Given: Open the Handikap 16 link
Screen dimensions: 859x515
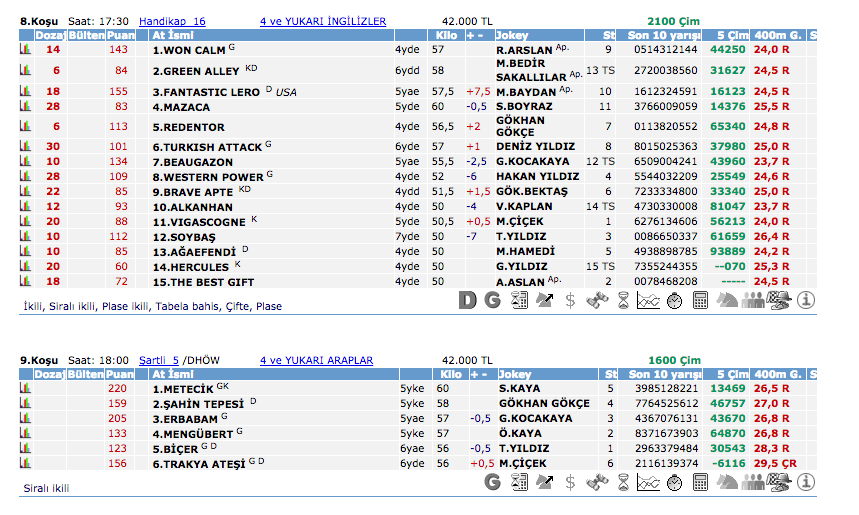Looking at the screenshot, I should pos(172,21).
